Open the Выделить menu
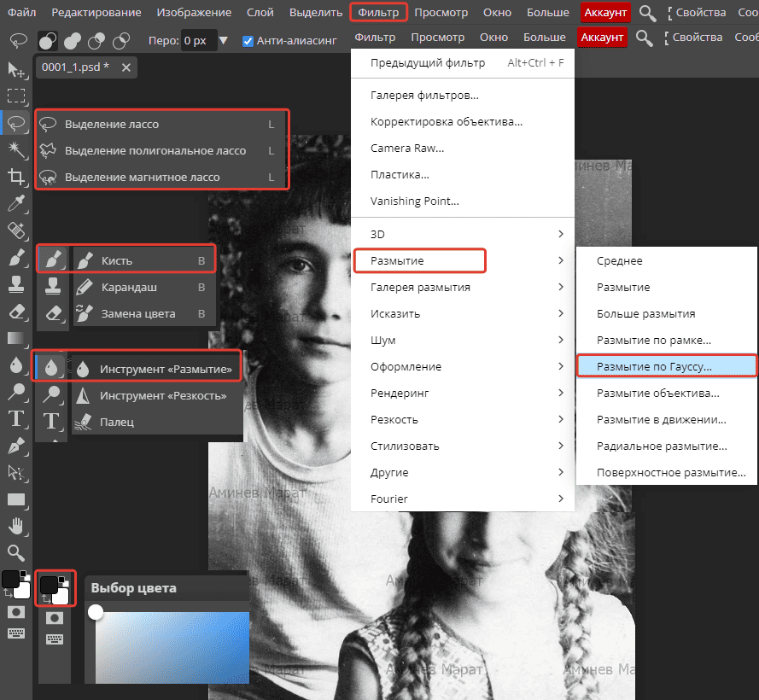Image resolution: width=759 pixels, height=700 pixels. (316, 12)
